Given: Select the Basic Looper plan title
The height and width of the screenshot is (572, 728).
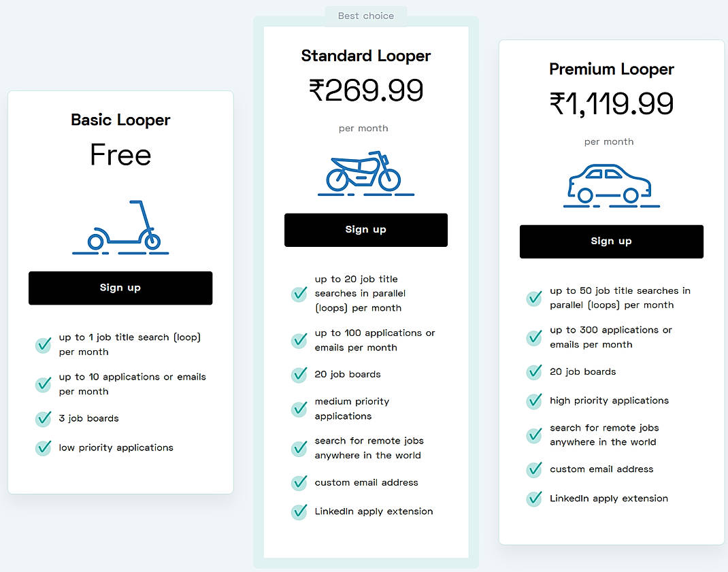Looking at the screenshot, I should 120,120.
